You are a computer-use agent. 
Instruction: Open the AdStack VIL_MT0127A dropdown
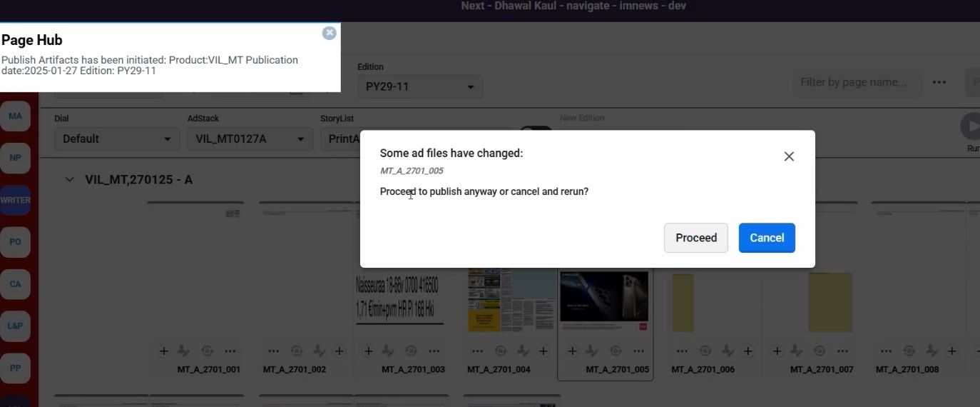[x=250, y=139]
